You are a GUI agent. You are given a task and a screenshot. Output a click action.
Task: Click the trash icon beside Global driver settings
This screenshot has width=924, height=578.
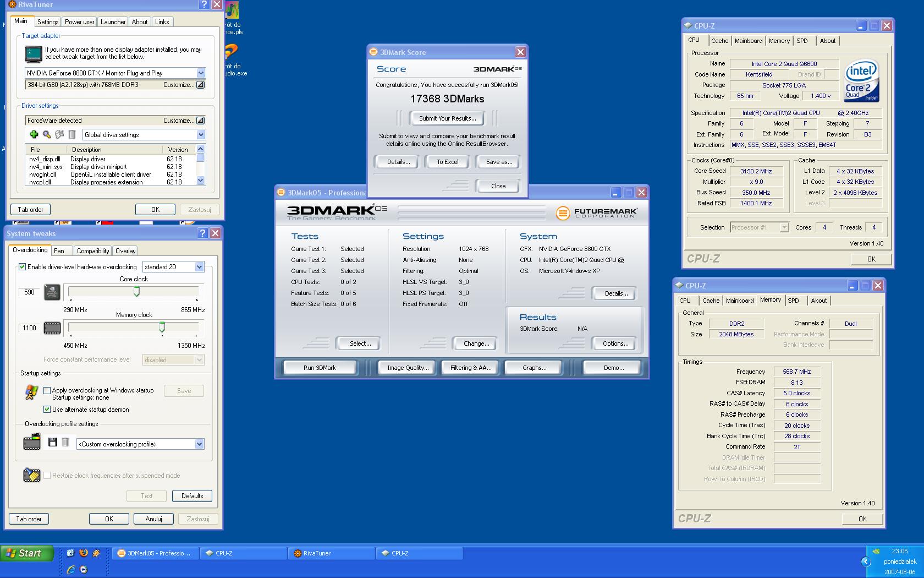[x=71, y=134]
